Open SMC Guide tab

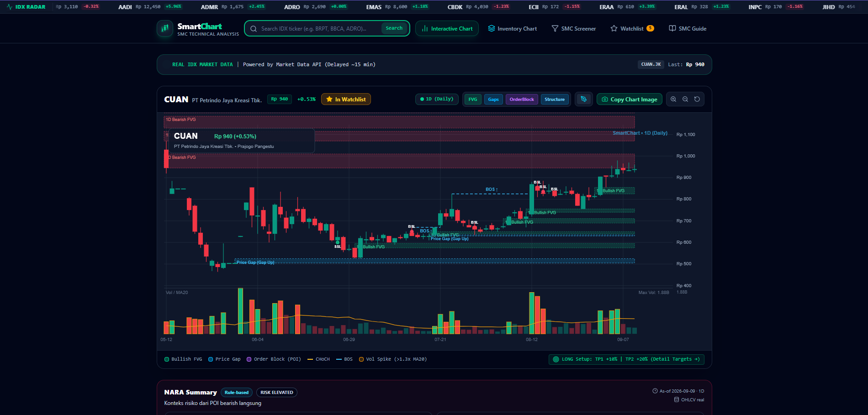click(x=688, y=28)
